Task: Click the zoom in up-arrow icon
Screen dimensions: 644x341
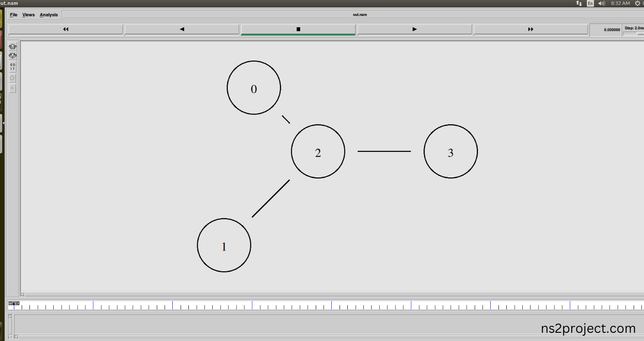Action: click(x=13, y=47)
